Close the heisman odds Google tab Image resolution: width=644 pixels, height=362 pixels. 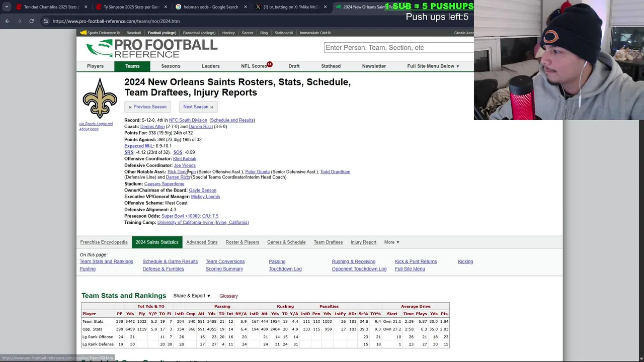(246, 7)
